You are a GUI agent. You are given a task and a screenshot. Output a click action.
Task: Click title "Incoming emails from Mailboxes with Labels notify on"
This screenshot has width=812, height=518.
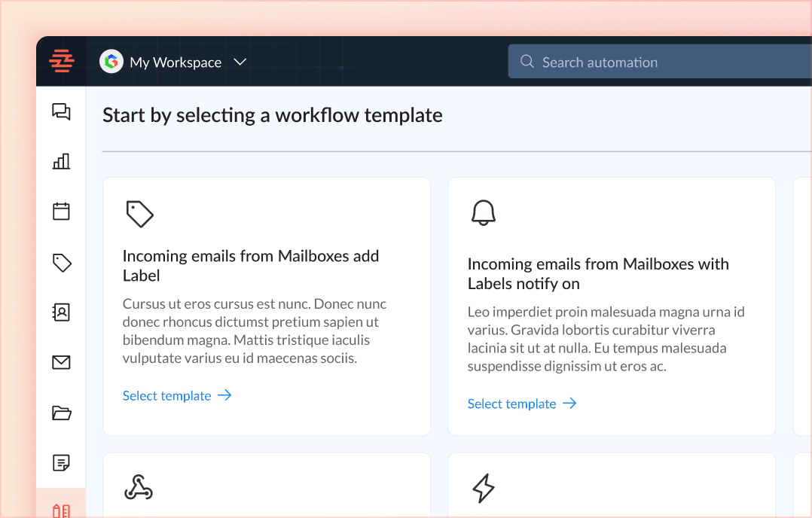(598, 274)
